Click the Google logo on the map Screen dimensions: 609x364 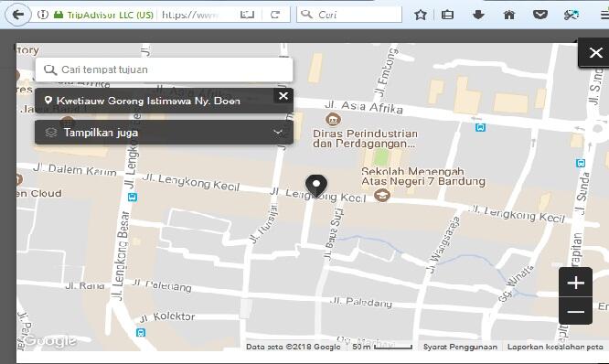(x=51, y=341)
